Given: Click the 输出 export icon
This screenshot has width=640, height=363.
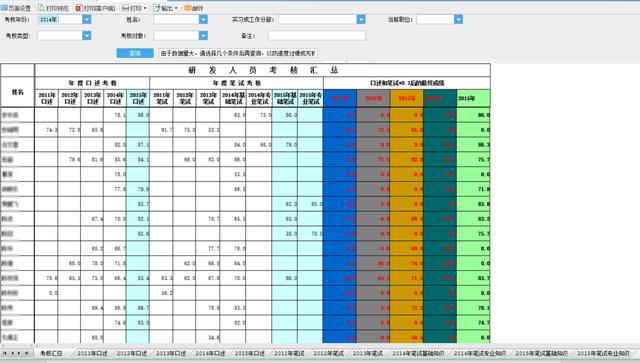Looking at the screenshot, I should click(157, 8).
